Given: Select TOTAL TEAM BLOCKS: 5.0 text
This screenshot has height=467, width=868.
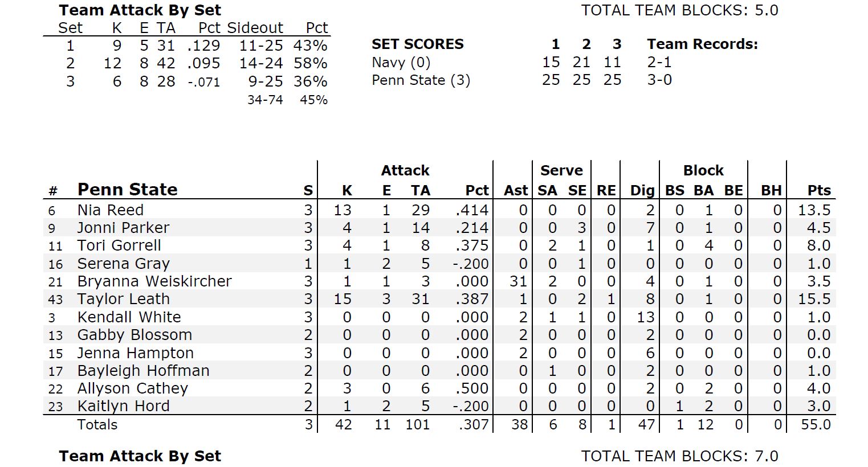Looking at the screenshot, I should [679, 10].
